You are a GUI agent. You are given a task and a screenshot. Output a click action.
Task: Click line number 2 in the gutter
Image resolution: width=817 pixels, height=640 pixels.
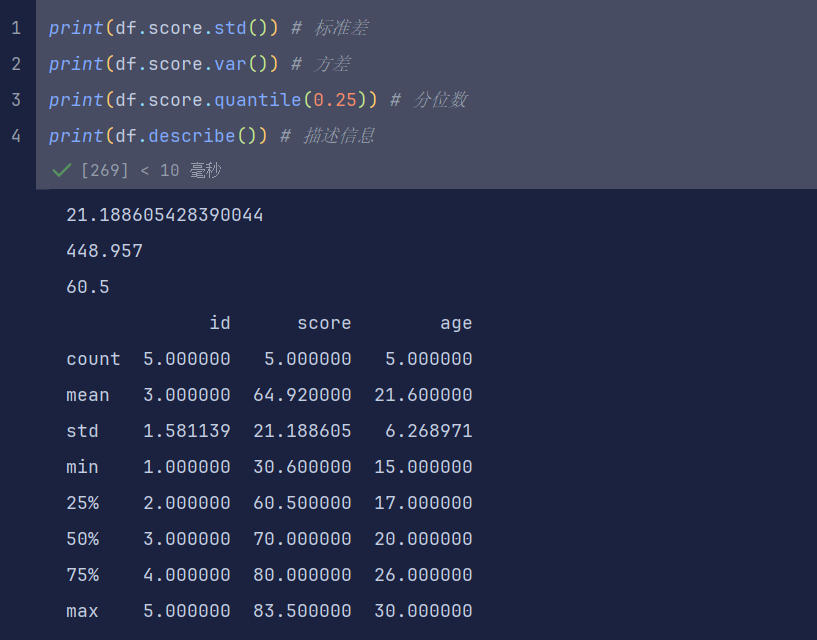[x=16, y=64]
